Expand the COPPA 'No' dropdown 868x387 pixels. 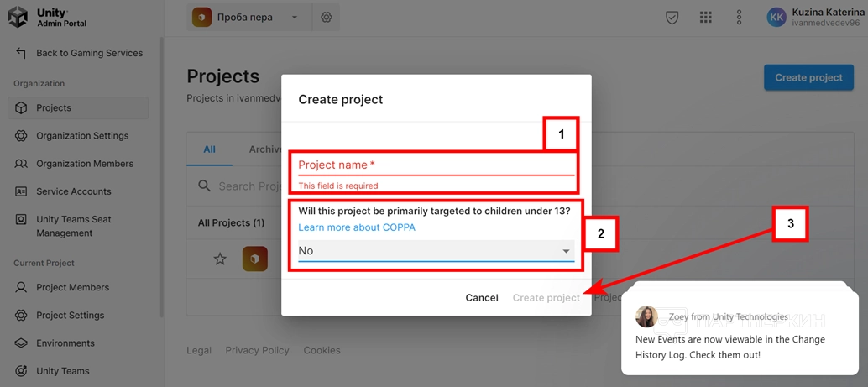point(435,251)
